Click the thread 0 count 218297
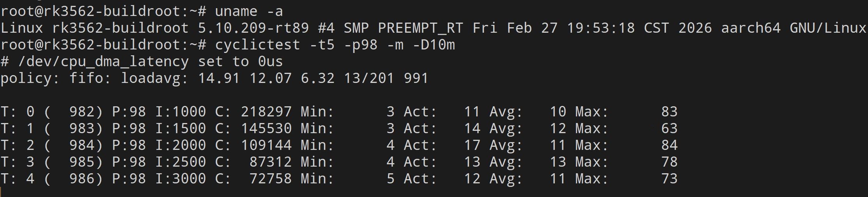 click(x=266, y=112)
